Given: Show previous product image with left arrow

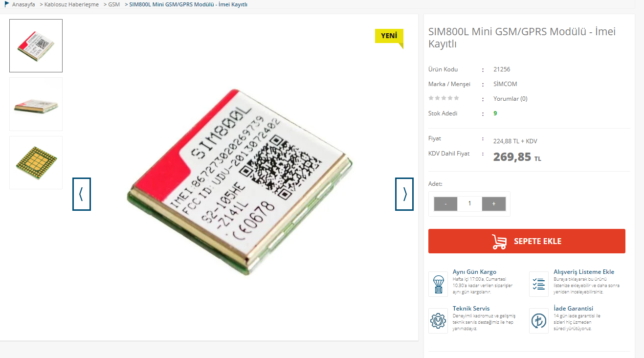Looking at the screenshot, I should [82, 194].
